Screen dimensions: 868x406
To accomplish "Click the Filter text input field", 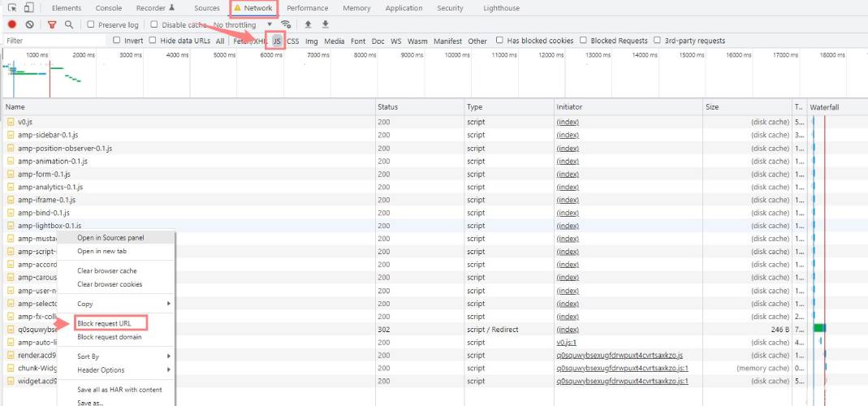I will pos(54,41).
